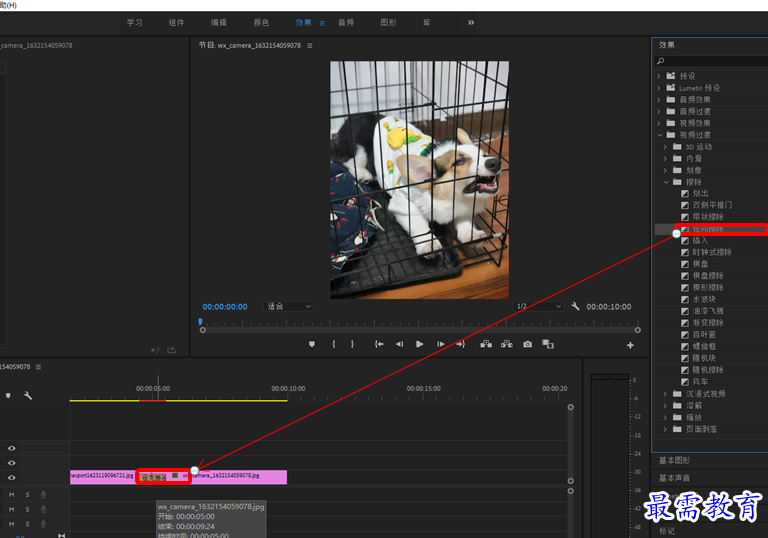The width and height of the screenshot is (768, 538).
Task: Solo the first audio track with S
Action: click(27, 495)
